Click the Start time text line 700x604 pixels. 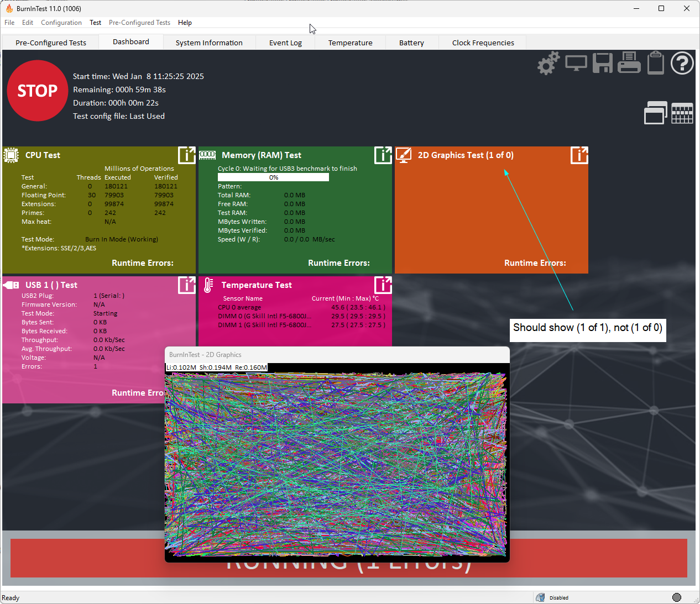[x=138, y=76]
